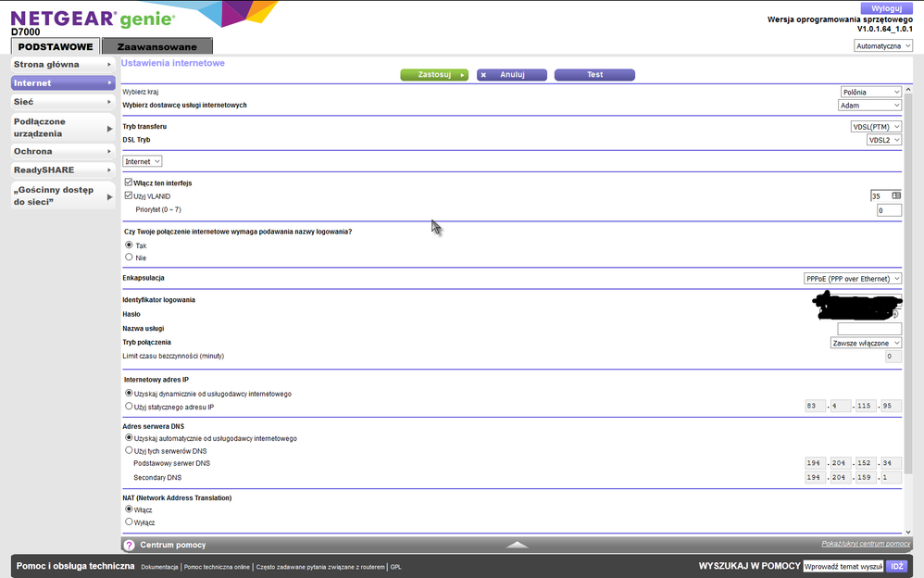Click the Centrum pomocy question mark icon
Image resolution: width=924 pixels, height=578 pixels.
tap(128, 545)
